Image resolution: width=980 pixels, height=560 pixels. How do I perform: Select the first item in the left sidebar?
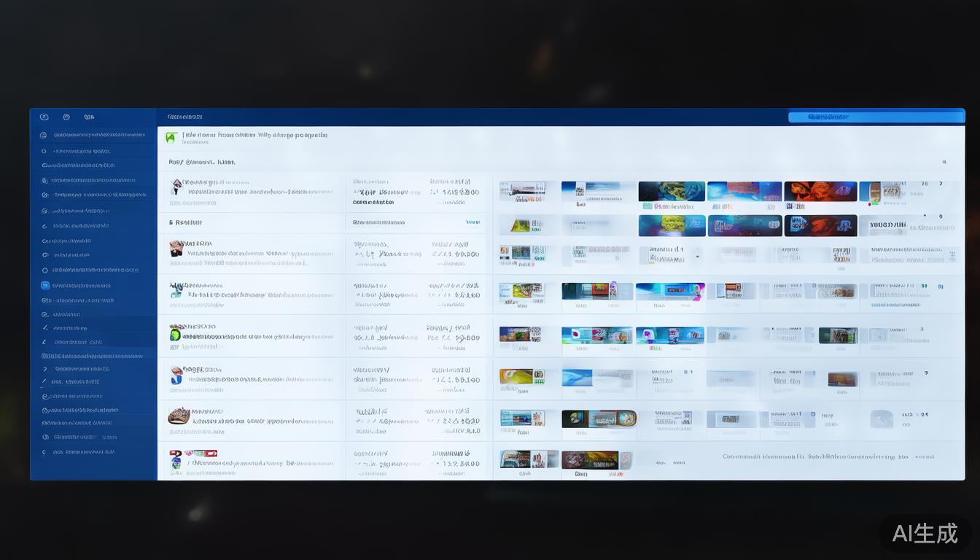click(x=95, y=135)
